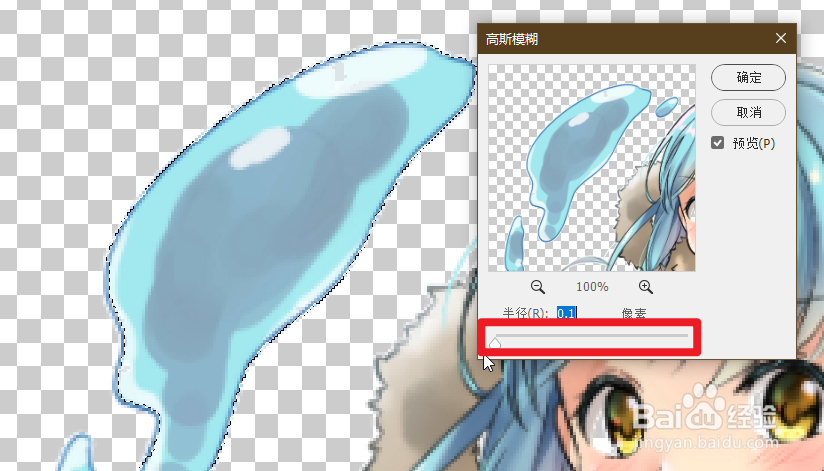Click the 取消 button in Gaussian blur dialog
Viewport: 824px width, 471px height.
[x=748, y=112]
